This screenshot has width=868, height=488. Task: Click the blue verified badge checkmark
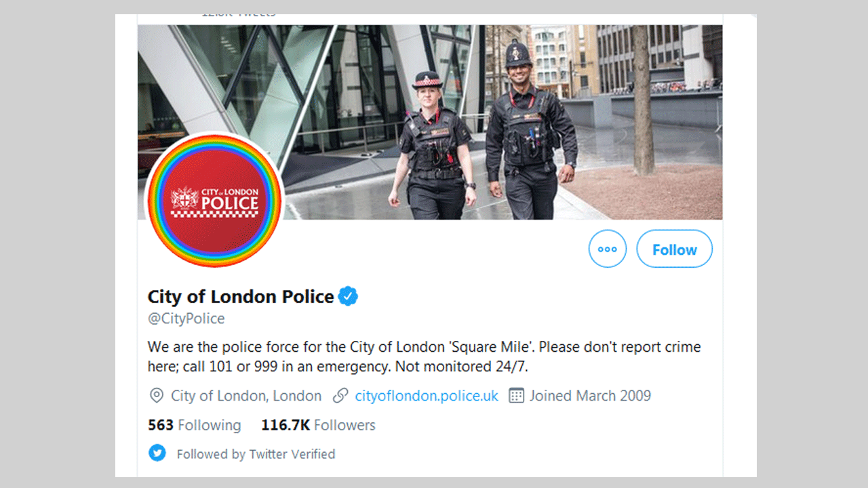click(348, 296)
